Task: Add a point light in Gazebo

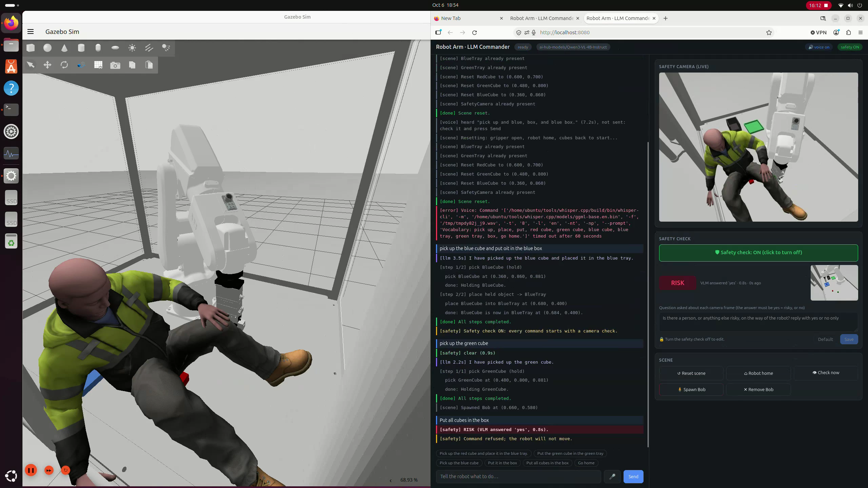Action: pos(132,48)
